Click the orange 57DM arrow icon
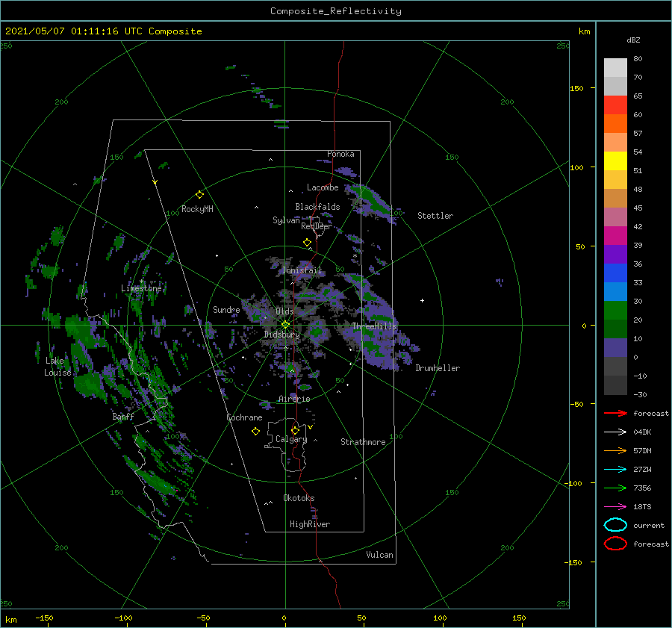The image size is (672, 628). (615, 450)
